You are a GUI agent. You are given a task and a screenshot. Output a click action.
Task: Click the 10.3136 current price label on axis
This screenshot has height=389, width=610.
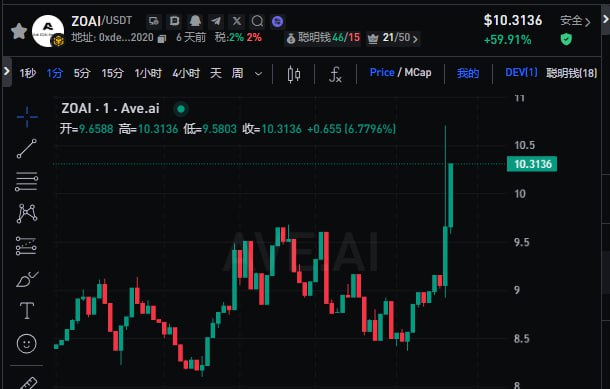pyautogui.click(x=532, y=164)
